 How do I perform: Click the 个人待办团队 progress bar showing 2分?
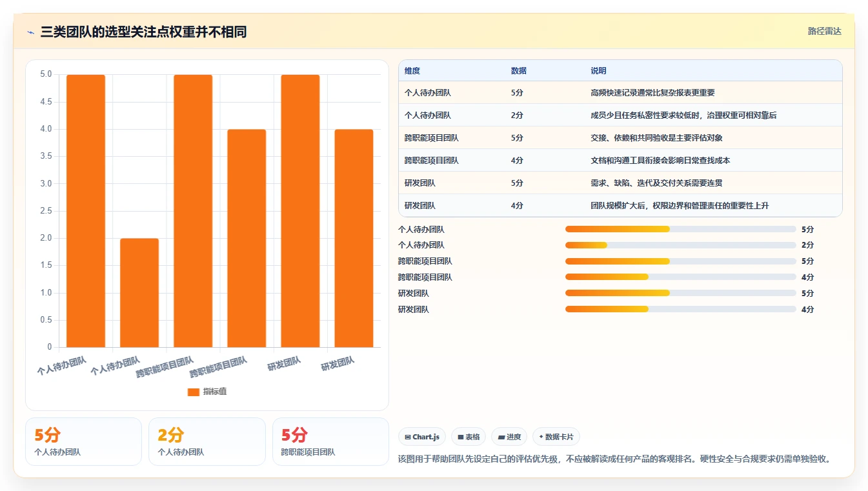pos(681,245)
